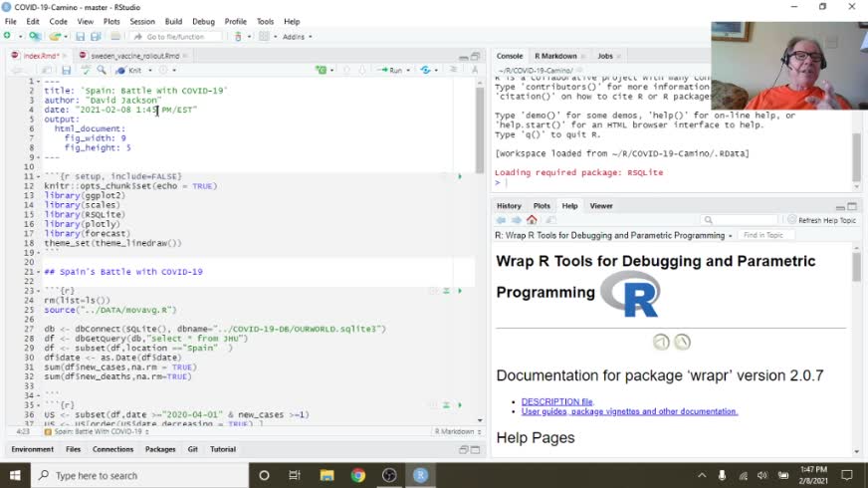Image resolution: width=868 pixels, height=488 pixels.
Task: Open Chrome from the Windows taskbar
Action: click(358, 475)
